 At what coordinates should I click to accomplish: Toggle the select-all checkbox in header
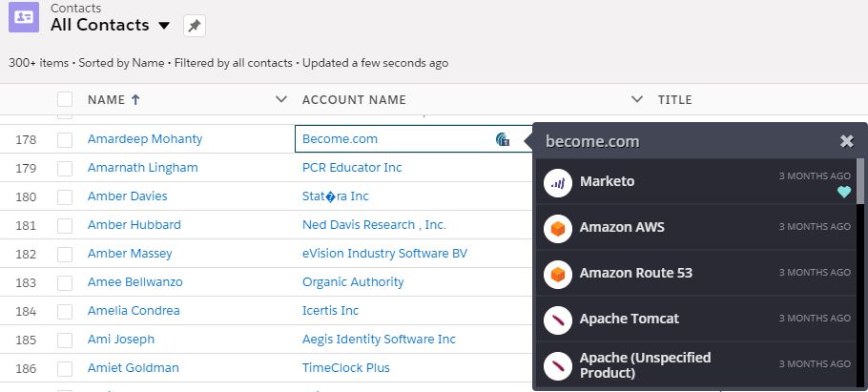pos(65,99)
